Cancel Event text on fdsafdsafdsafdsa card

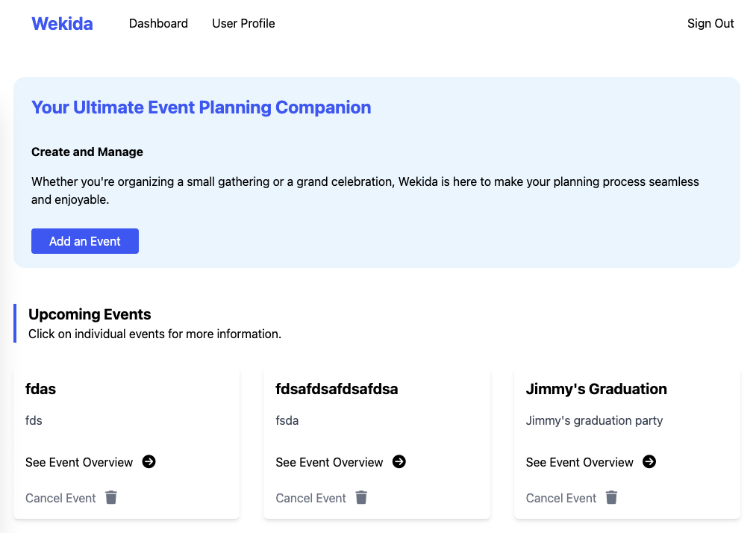(x=311, y=498)
